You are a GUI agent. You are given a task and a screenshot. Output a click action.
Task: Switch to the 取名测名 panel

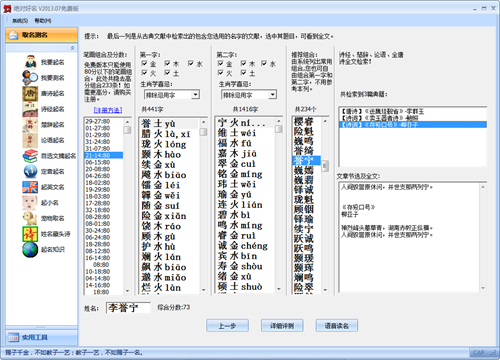pos(42,35)
